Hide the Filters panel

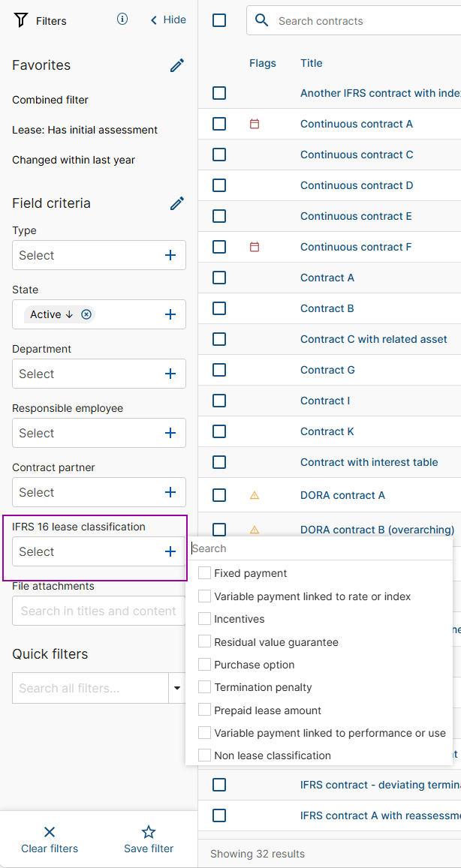pos(168,20)
